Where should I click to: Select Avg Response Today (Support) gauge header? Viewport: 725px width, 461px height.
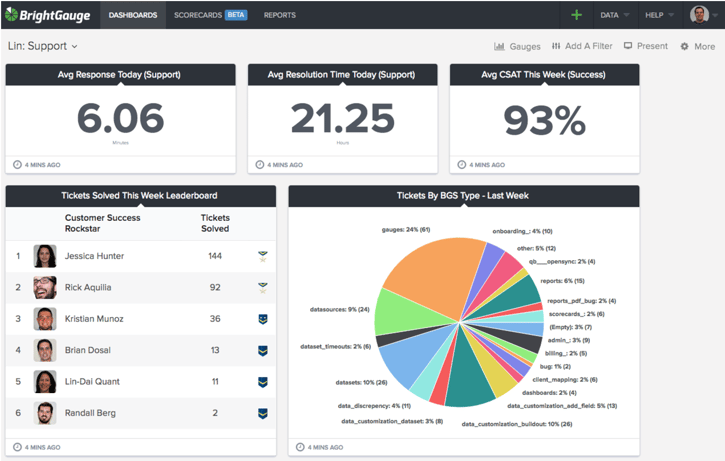[120, 74]
